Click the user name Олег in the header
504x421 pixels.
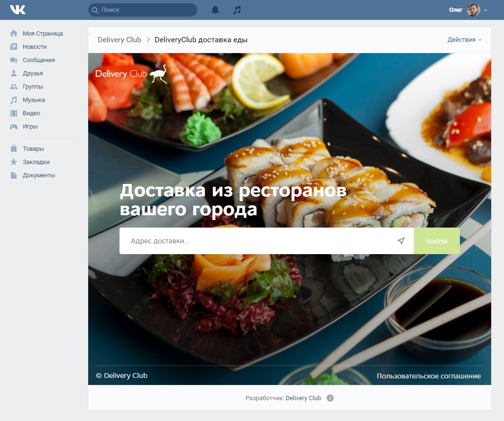(456, 10)
